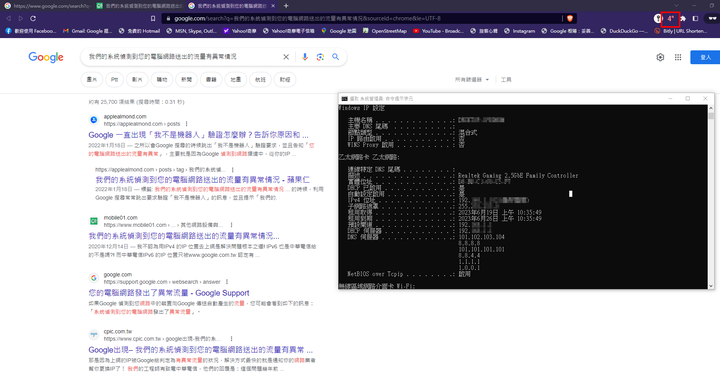Click the browser back arrow

click(x=8, y=18)
